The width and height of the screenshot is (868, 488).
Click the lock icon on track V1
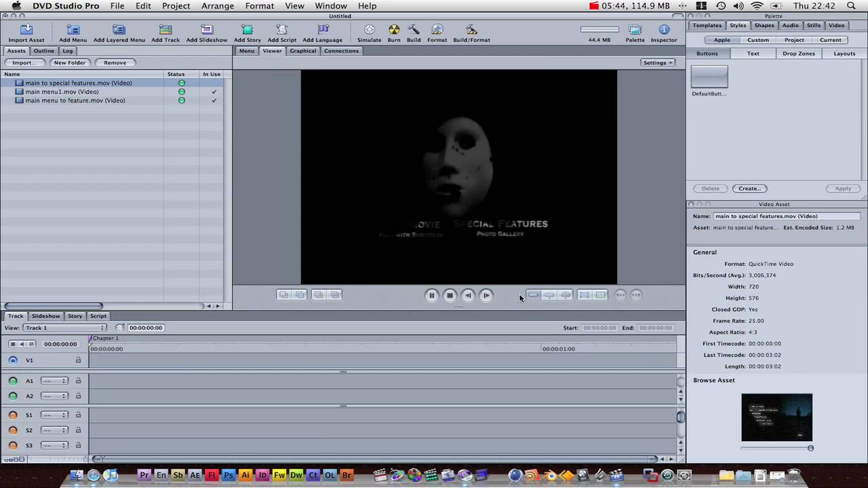tap(78, 361)
